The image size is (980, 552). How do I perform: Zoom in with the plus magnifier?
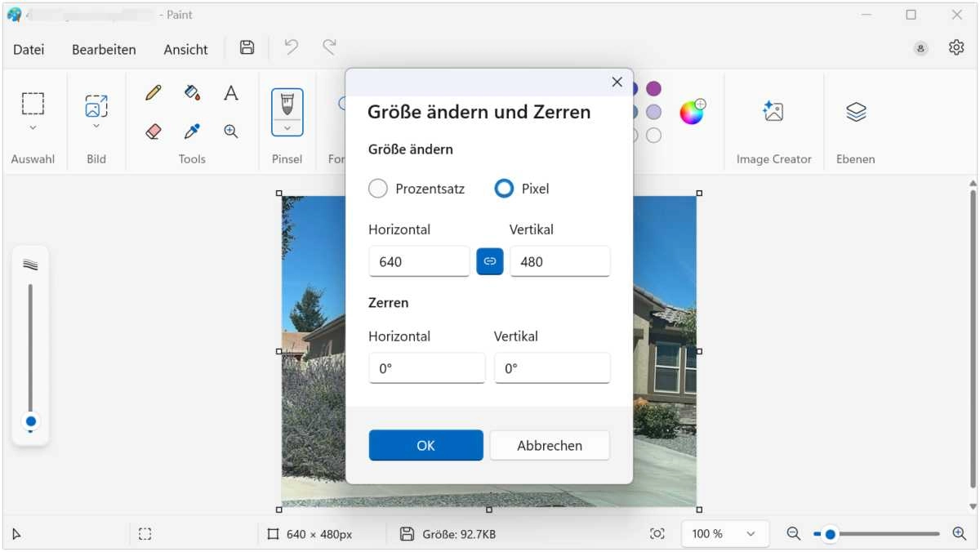[960, 534]
